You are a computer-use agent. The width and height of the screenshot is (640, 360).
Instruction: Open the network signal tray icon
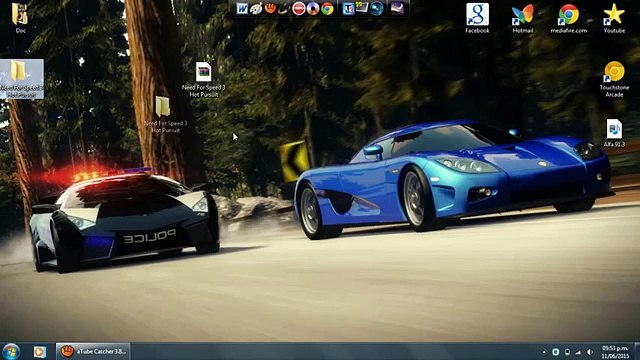coord(578,352)
